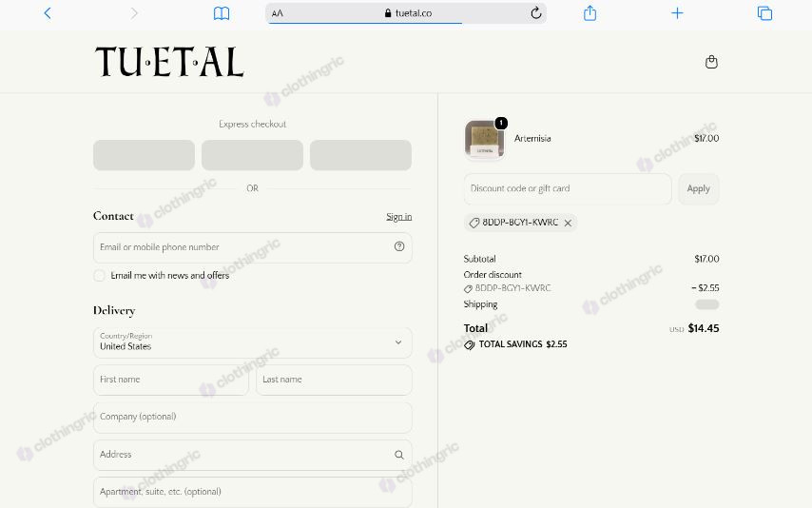Click the Artemisia product thumbnail
Viewport: 812px width, 508px height.
pos(484,139)
